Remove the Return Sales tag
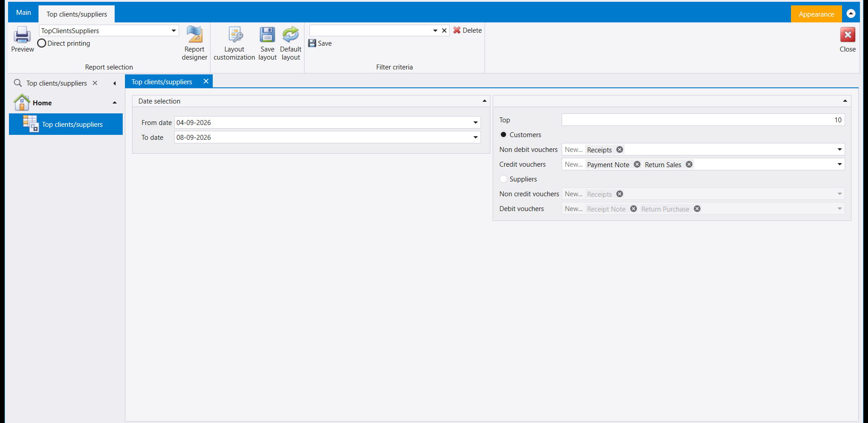The image size is (868, 423). [689, 164]
